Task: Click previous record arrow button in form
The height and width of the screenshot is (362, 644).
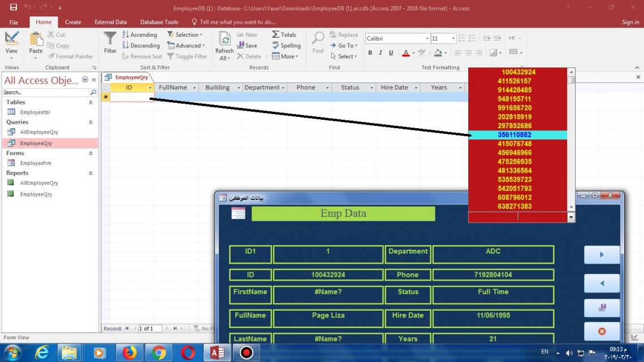Action: click(602, 283)
